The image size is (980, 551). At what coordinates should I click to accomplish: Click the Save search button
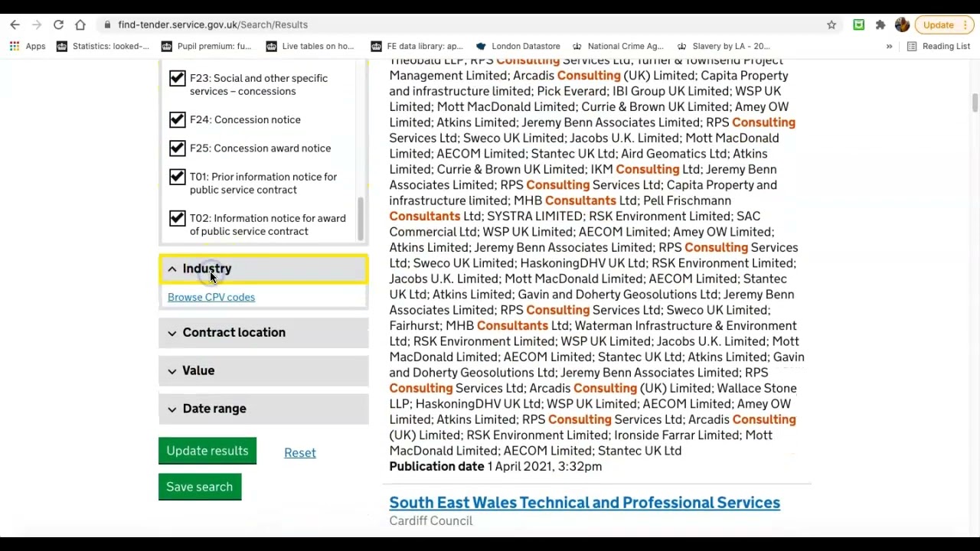200,487
